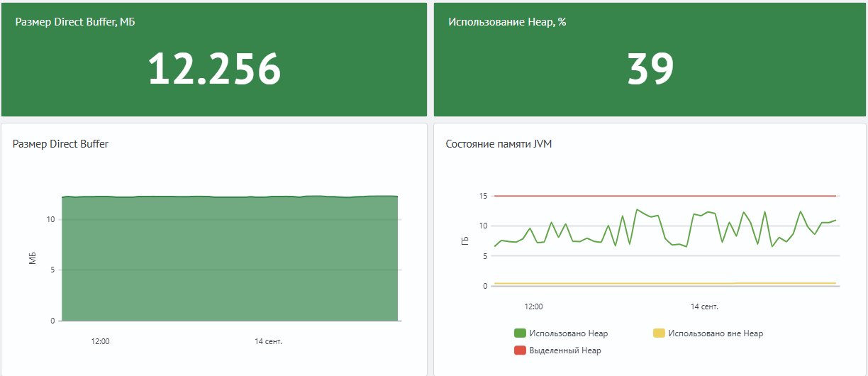Click '14 сент.' on JVM memory chart axis

click(704, 306)
